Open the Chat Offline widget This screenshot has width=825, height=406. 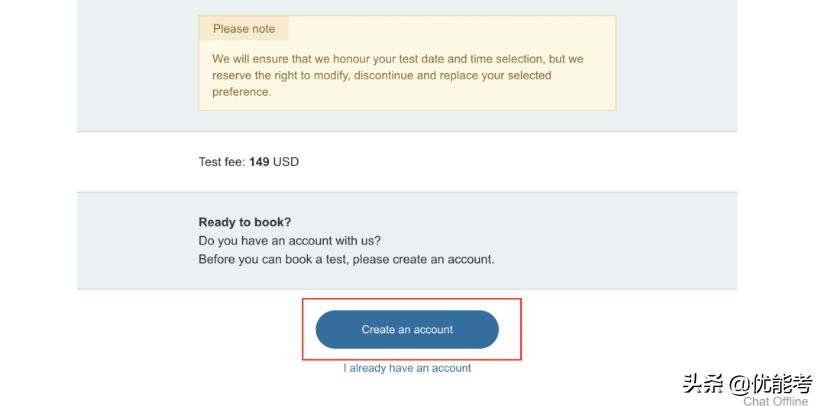click(x=775, y=401)
